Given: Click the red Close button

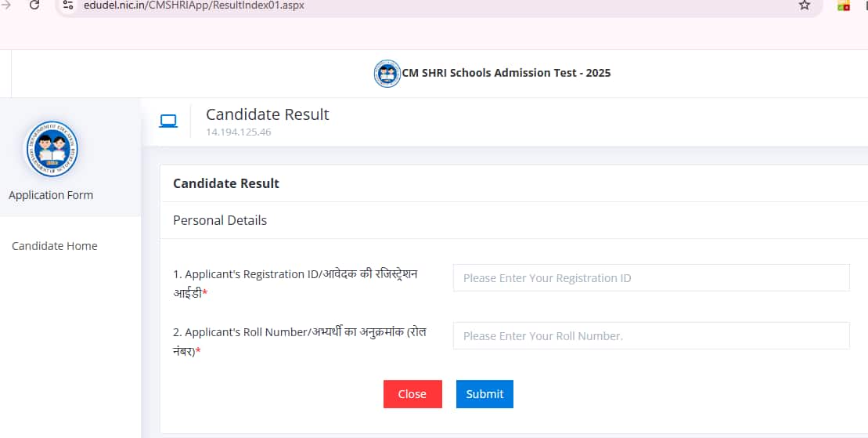Looking at the screenshot, I should [x=412, y=393].
